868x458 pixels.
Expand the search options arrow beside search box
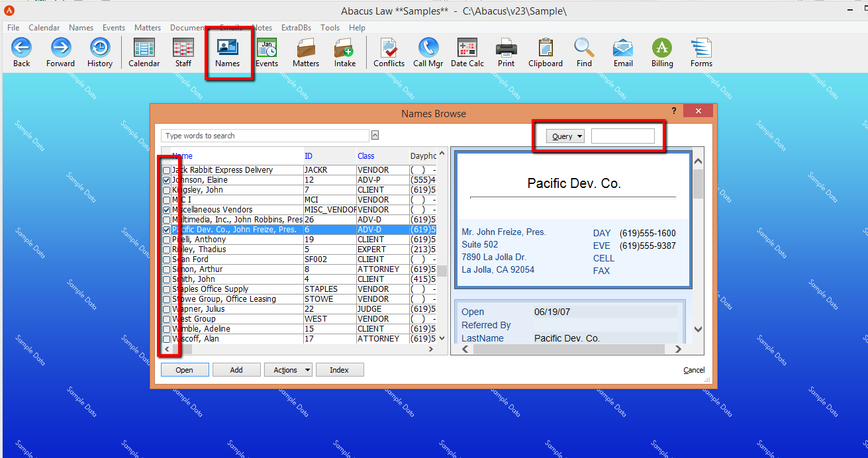pyautogui.click(x=375, y=136)
